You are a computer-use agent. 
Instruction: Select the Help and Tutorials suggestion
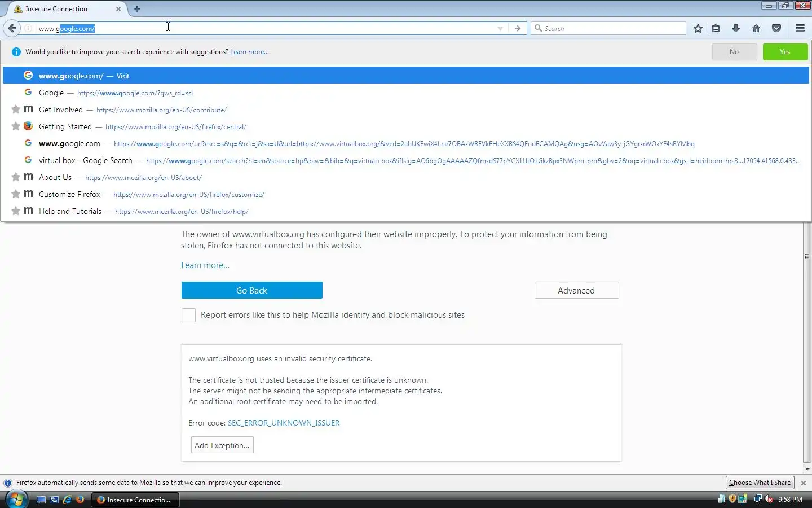(406, 211)
